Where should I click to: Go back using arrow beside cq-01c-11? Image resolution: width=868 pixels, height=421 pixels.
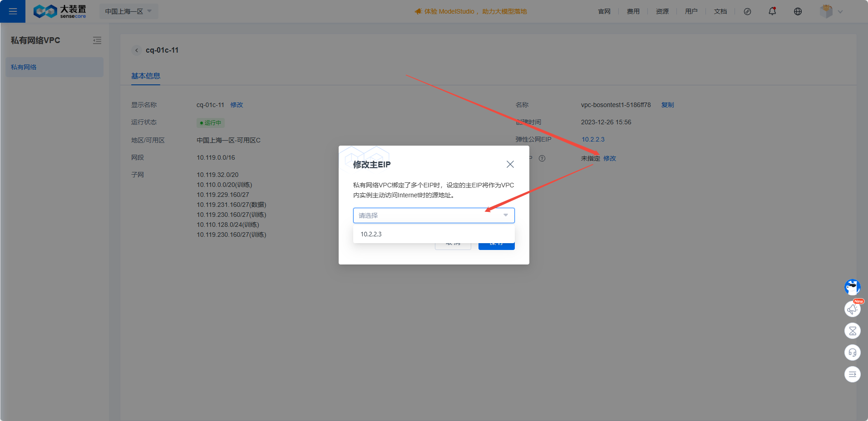[x=137, y=50]
